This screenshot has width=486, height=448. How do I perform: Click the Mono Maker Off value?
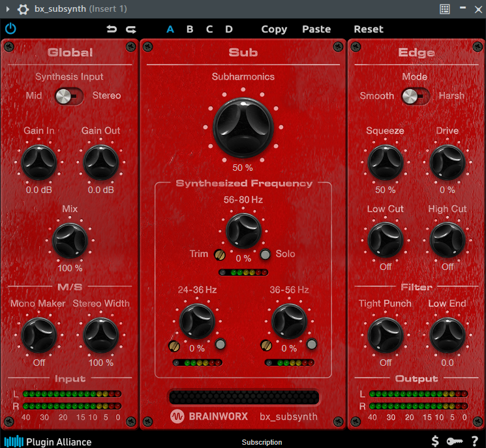(x=39, y=363)
